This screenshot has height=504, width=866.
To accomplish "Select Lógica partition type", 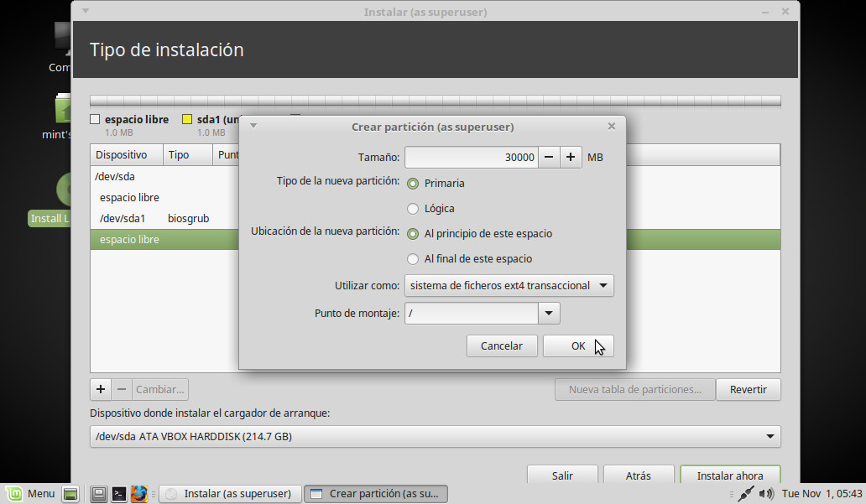I will click(x=413, y=208).
